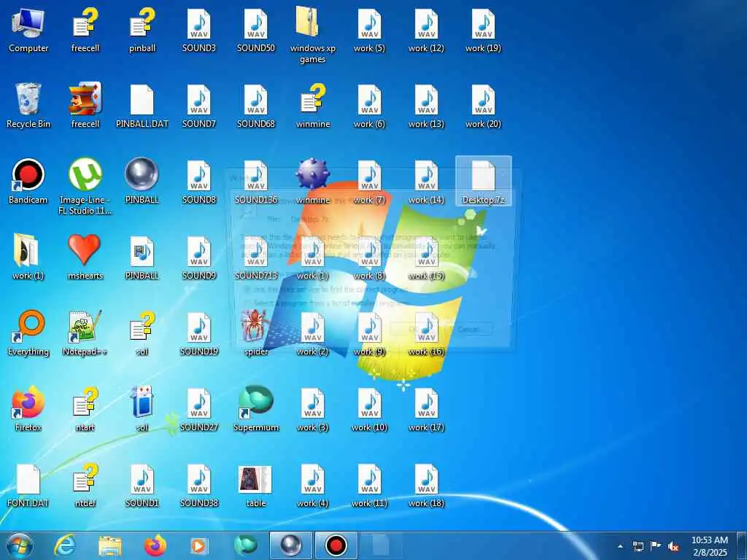Switch to Pinball window in taskbar
747x560 pixels.
290,545
